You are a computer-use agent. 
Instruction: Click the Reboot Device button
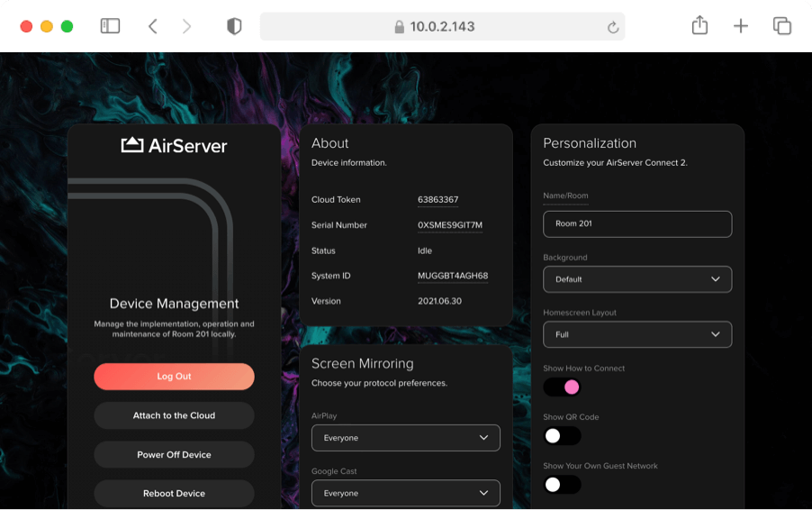pyautogui.click(x=174, y=494)
